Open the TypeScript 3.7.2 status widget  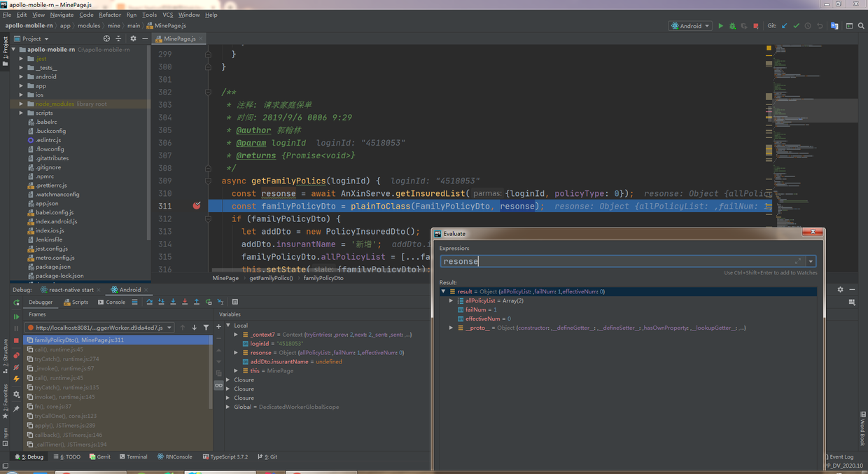click(225, 456)
